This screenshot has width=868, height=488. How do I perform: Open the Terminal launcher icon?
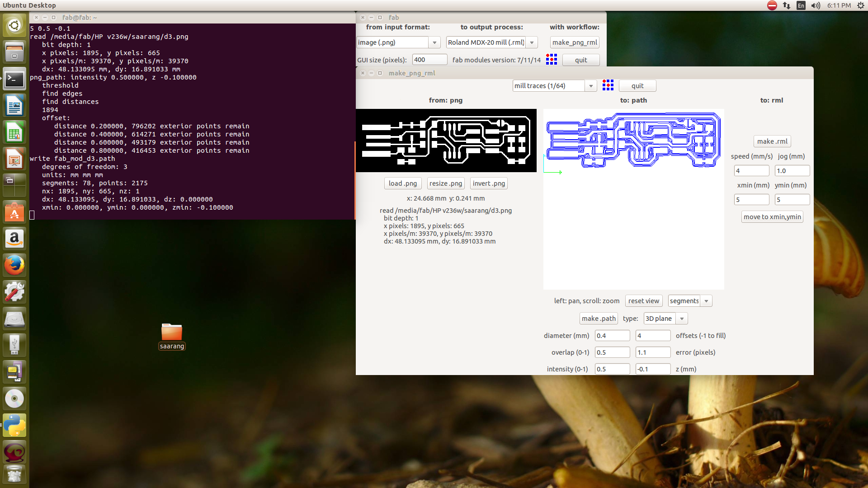14,79
